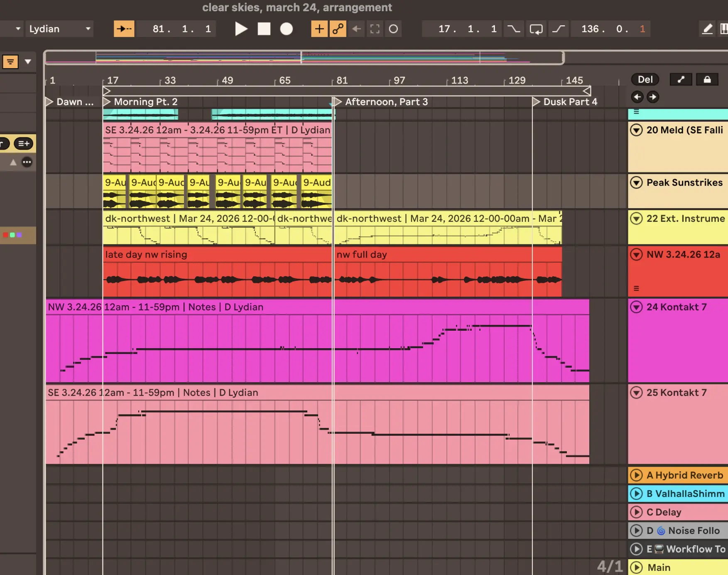Viewport: 728px width, 575px height.
Task: Click the Del locator button
Action: coord(645,79)
